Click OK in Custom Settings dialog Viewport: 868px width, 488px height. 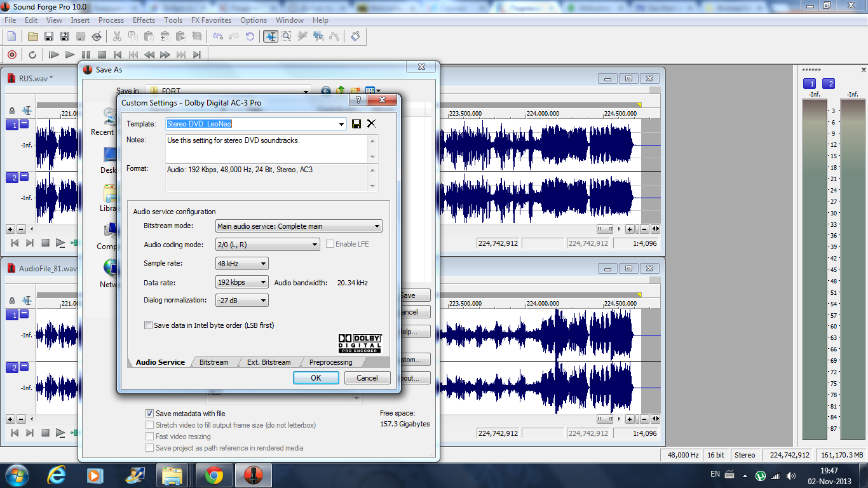pos(316,377)
